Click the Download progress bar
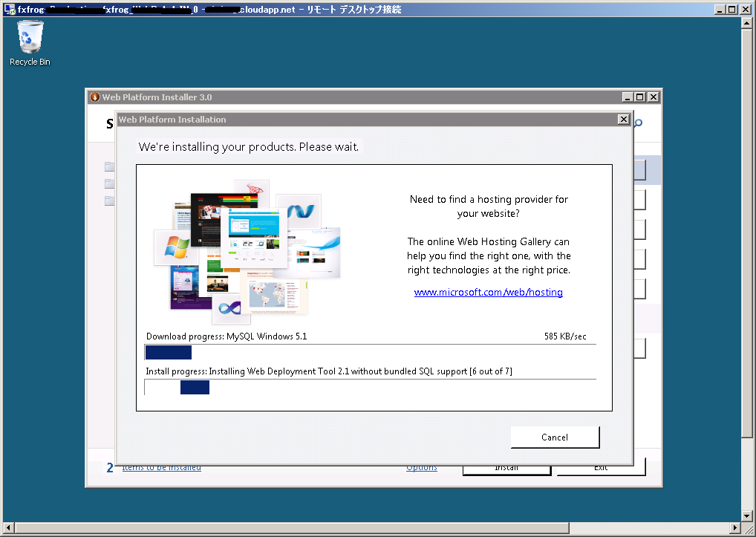The width and height of the screenshot is (756, 537). click(x=370, y=353)
